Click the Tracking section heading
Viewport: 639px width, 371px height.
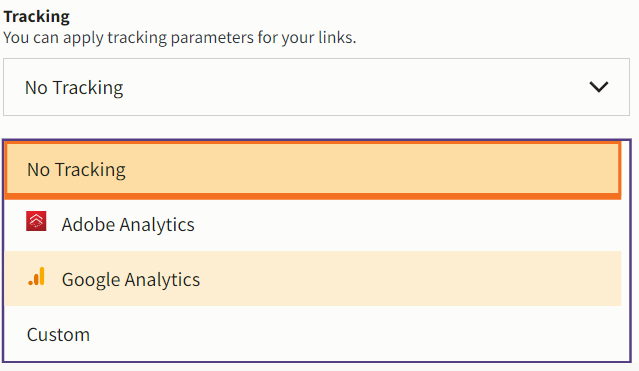[x=37, y=17]
